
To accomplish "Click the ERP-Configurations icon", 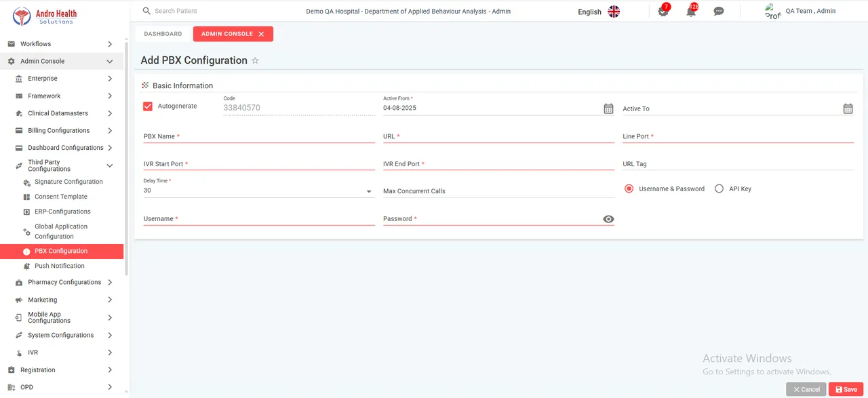I will point(26,212).
